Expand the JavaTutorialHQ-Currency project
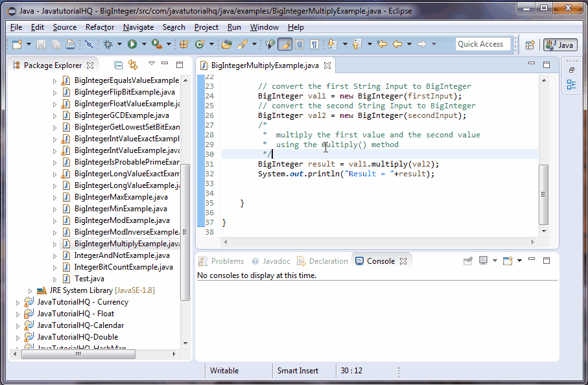This screenshot has height=385, width=588. (x=18, y=301)
